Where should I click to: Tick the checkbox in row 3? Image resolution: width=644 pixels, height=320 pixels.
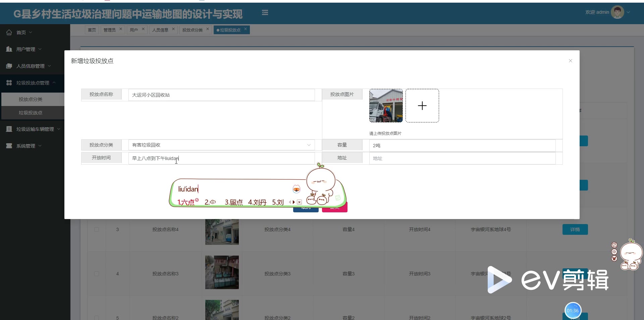pyautogui.click(x=97, y=229)
